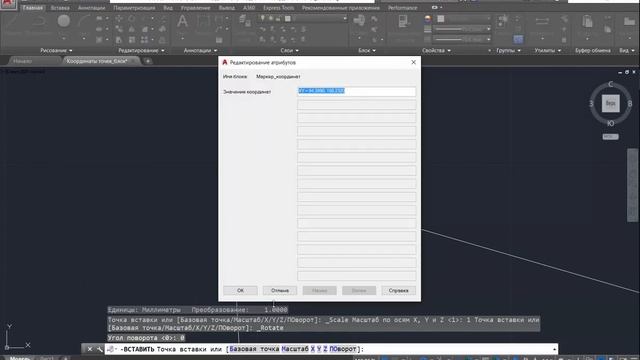
Task: Add new drawing tab with plus button
Action: point(148,61)
